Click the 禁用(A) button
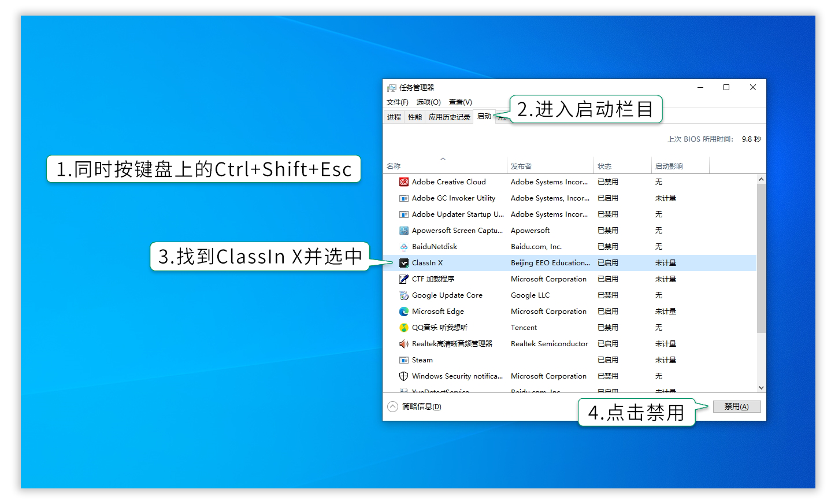Screen dimensions: 831x504 click(737, 406)
